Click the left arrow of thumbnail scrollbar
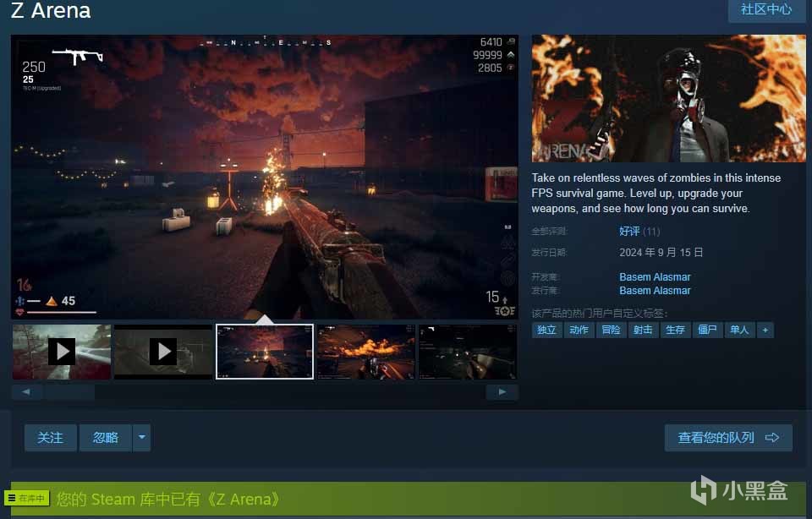Screen dimensions: 812x519 point(26,391)
